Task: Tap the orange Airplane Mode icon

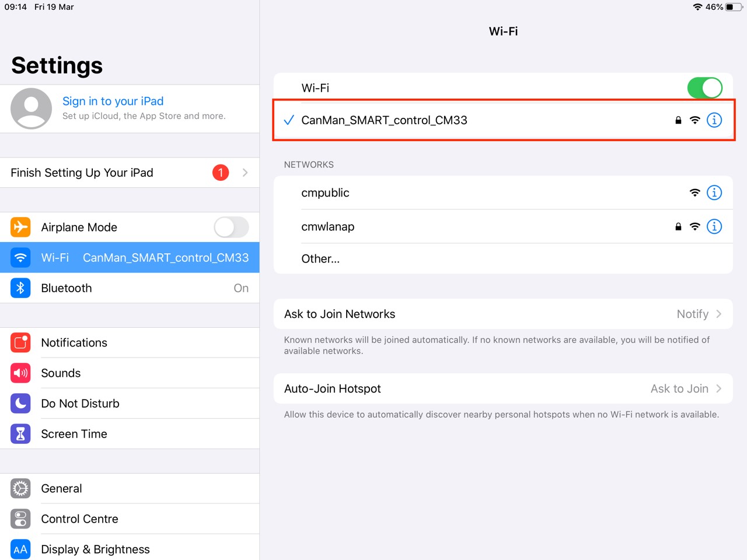Action: 20,227
